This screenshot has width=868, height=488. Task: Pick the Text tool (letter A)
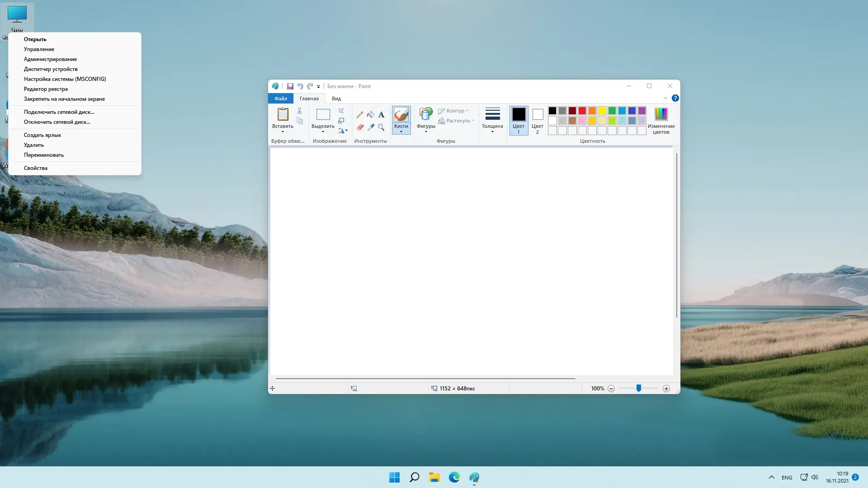pyautogui.click(x=381, y=115)
